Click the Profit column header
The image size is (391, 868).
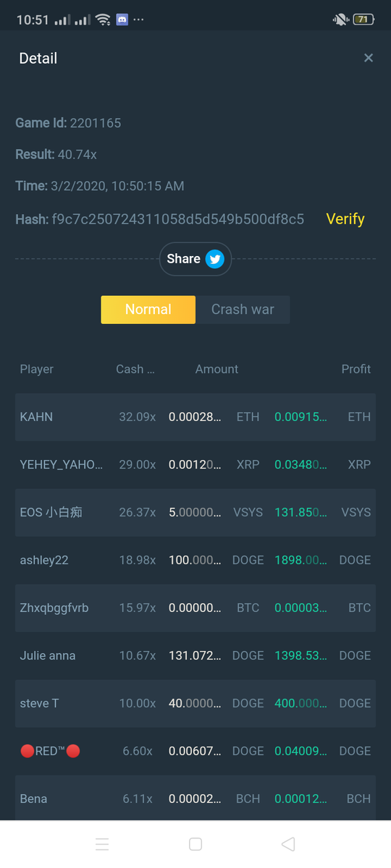pos(356,369)
